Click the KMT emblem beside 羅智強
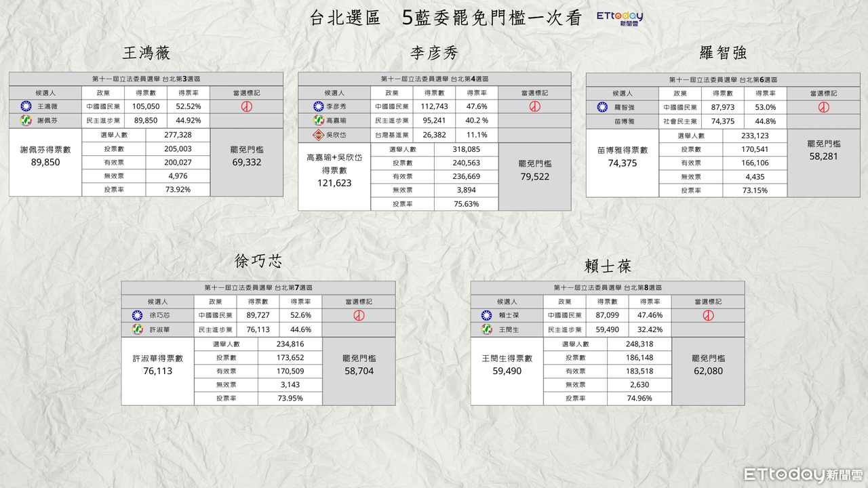The width and height of the screenshot is (868, 488). [x=602, y=106]
